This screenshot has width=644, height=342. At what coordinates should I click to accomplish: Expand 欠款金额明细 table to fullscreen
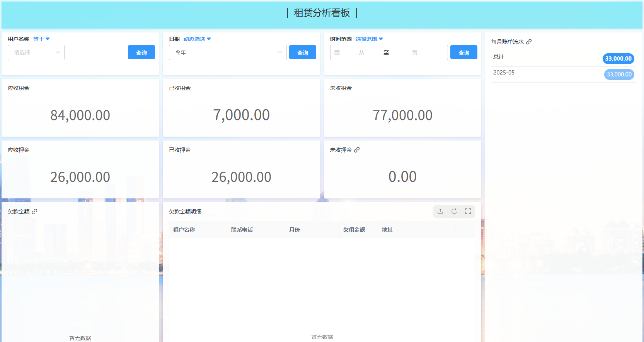[468, 211]
